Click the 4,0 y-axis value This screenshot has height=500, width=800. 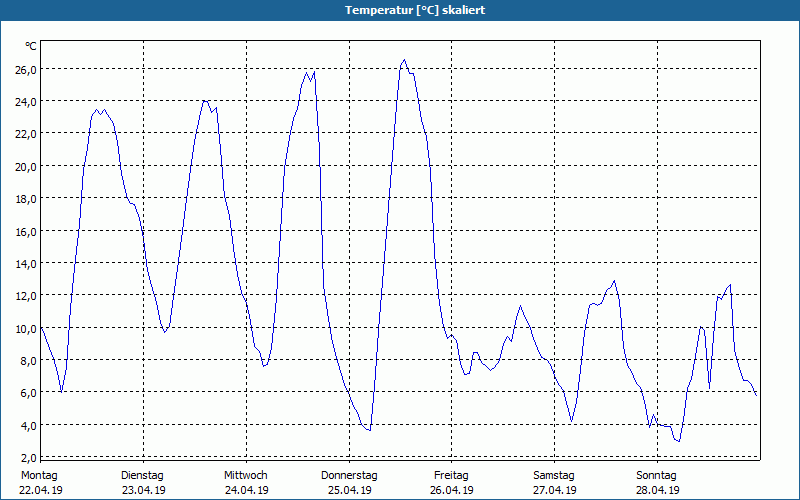point(29,426)
